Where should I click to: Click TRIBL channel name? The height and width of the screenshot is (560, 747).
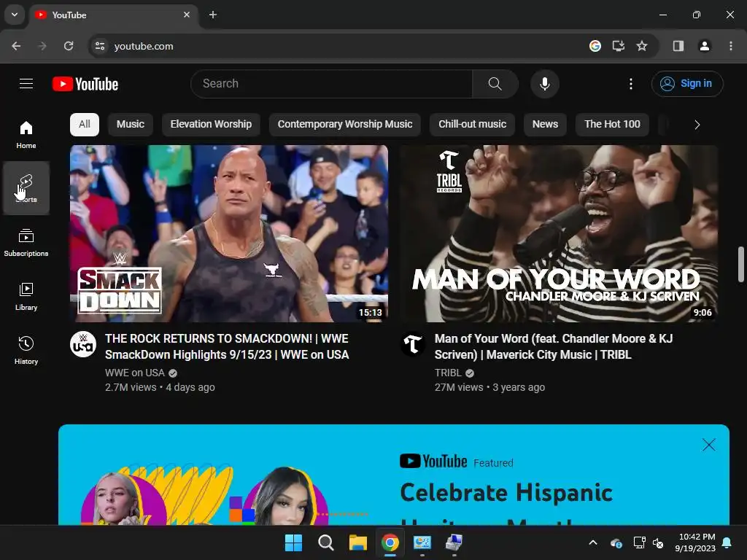coord(448,373)
